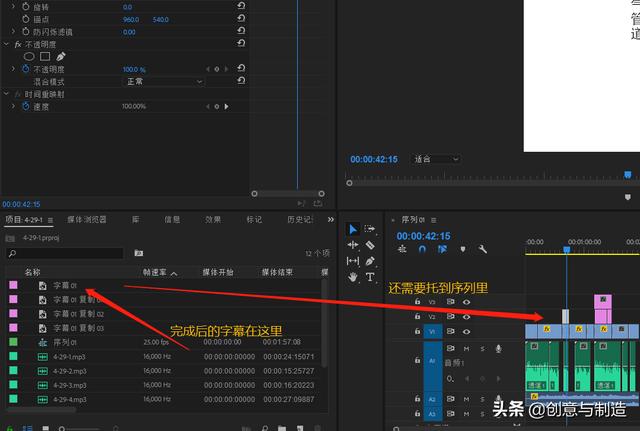Image resolution: width=640 pixels, height=431 pixels.
Task: Enable voice-over record on 音频1 track
Action: 498,349
